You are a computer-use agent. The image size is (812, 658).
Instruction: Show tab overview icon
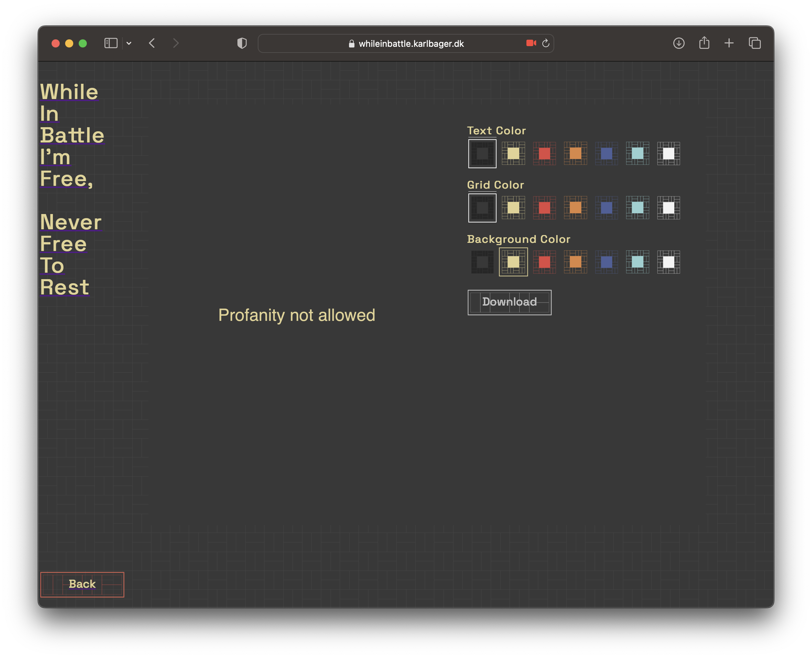[754, 43]
